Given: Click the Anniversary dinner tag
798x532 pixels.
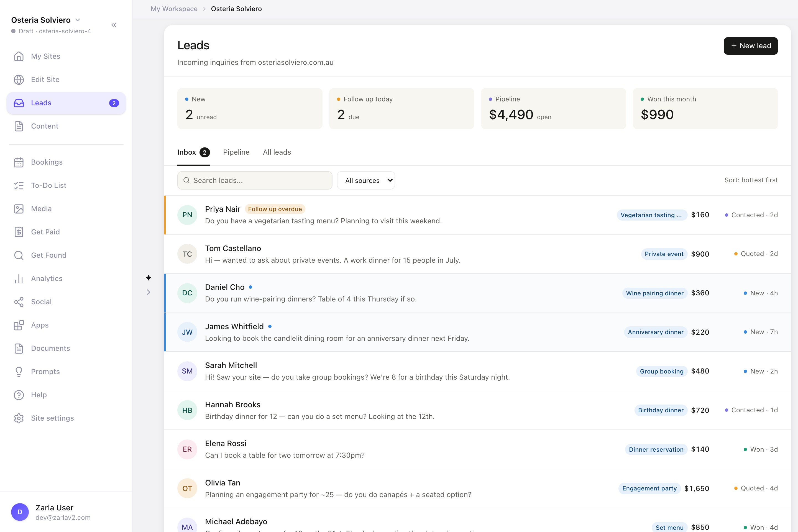Looking at the screenshot, I should pyautogui.click(x=656, y=332).
